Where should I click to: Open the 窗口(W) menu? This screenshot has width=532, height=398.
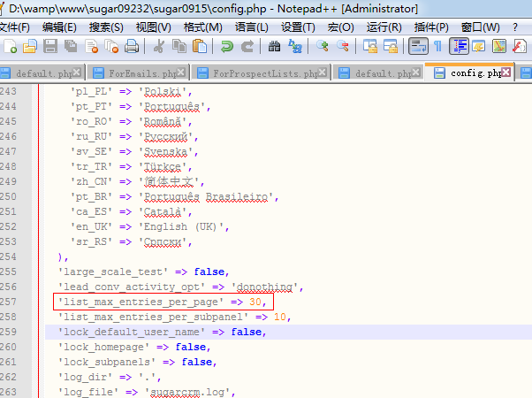tap(480, 27)
